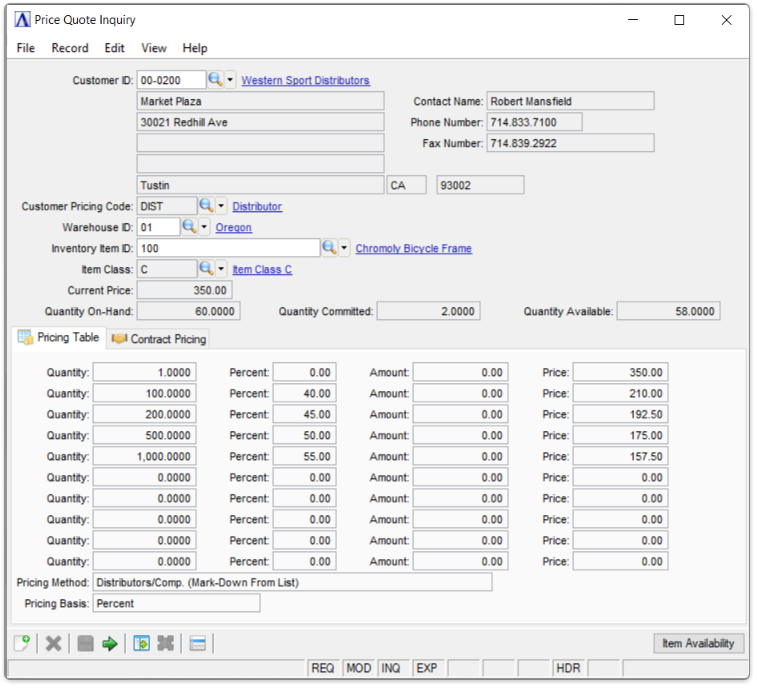The image size is (758, 688).
Task: Click the Inventory Item ID lookup magnifier
Action: (329, 248)
